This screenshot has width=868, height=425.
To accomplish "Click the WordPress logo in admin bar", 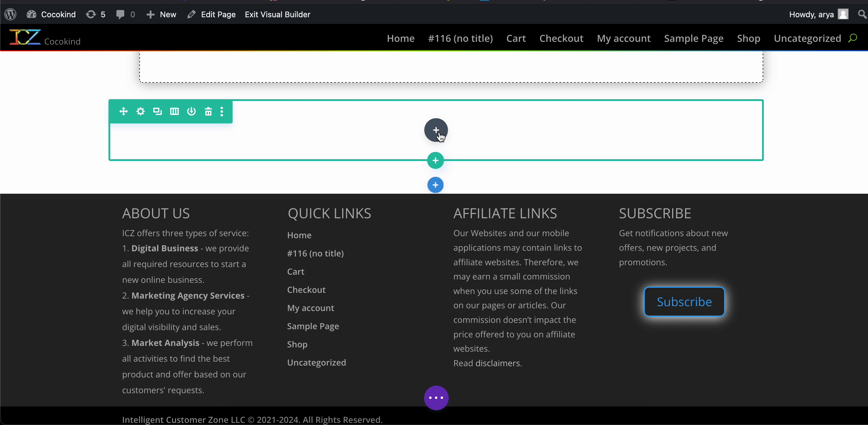I will click(10, 15).
